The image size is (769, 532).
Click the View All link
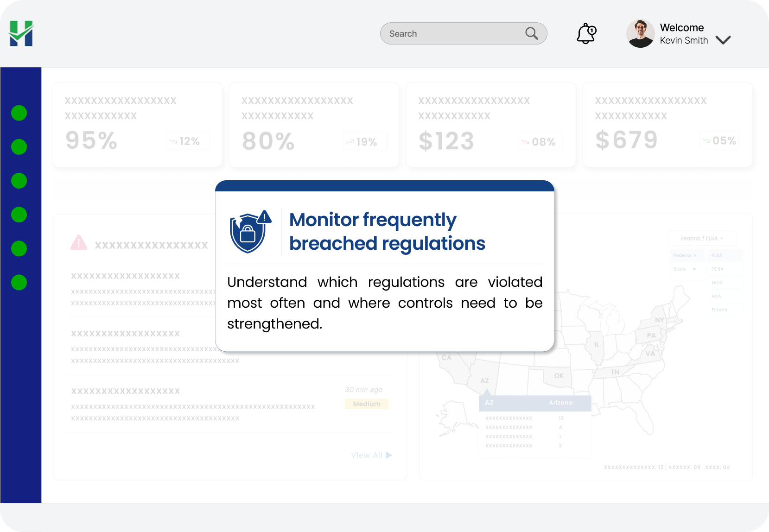pyautogui.click(x=371, y=455)
